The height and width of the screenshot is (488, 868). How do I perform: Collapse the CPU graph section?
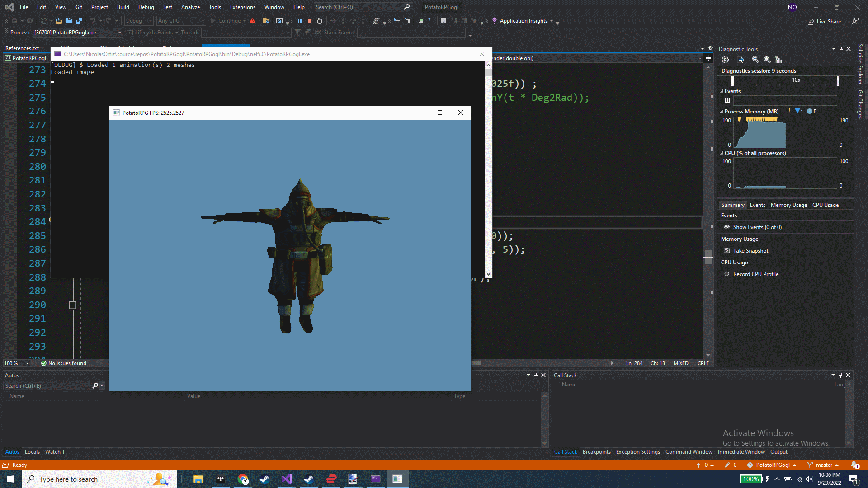(x=722, y=153)
